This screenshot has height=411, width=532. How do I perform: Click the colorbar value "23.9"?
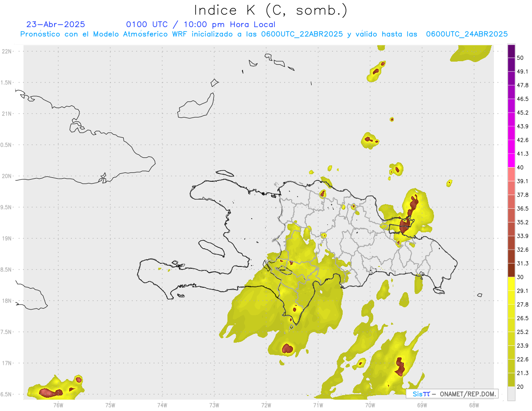pyautogui.click(x=522, y=346)
